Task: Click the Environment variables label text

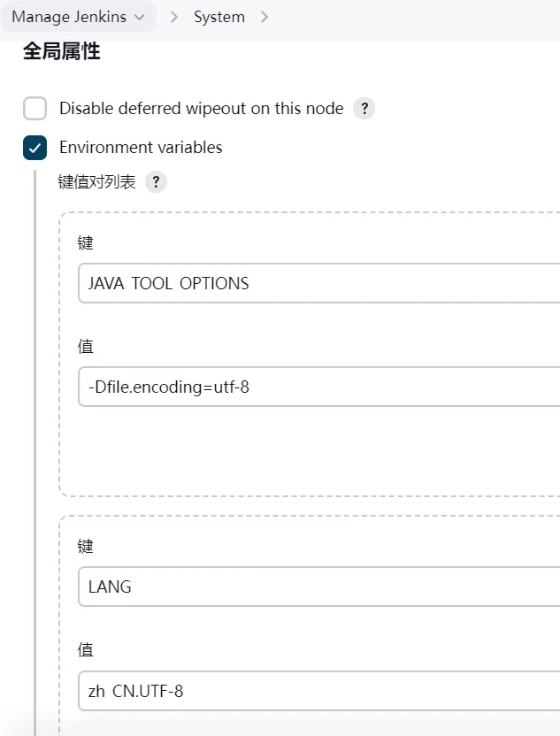Action: [141, 148]
